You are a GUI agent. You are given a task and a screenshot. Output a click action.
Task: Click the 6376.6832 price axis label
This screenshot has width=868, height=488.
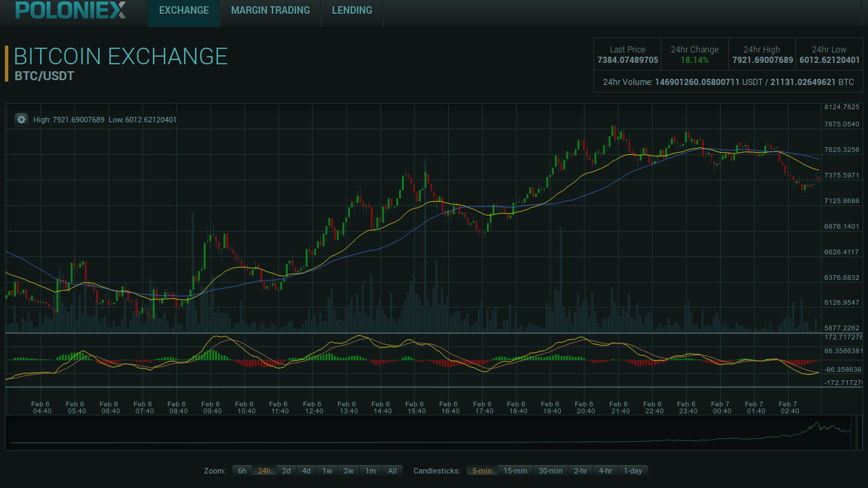coord(842,278)
